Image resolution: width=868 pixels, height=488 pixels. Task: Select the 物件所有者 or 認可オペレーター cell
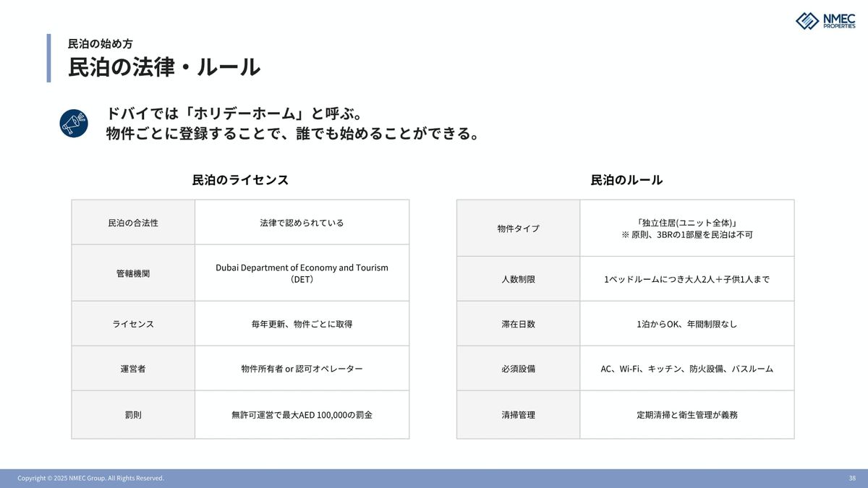[302, 369]
